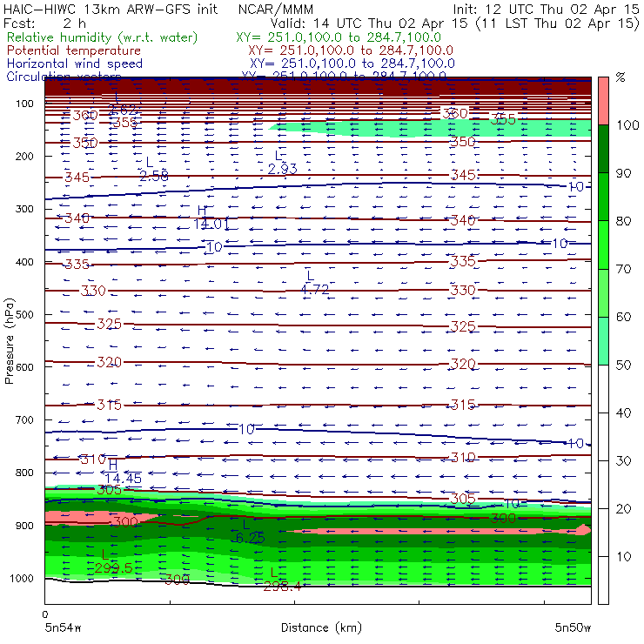Click the darkest green 90–100% colorbar segment

[x=603, y=149]
